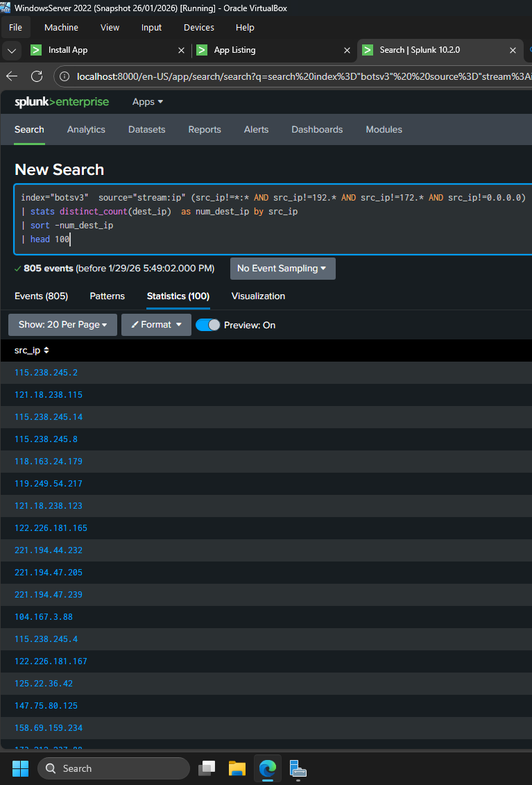Open the Format options dropdown

156,325
